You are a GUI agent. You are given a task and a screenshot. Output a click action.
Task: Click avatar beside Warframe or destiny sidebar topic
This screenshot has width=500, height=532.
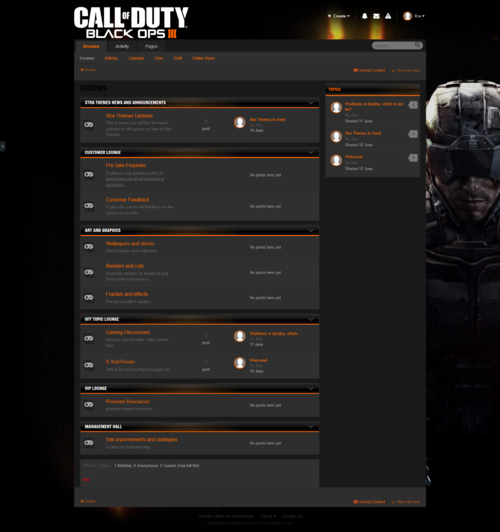point(336,108)
